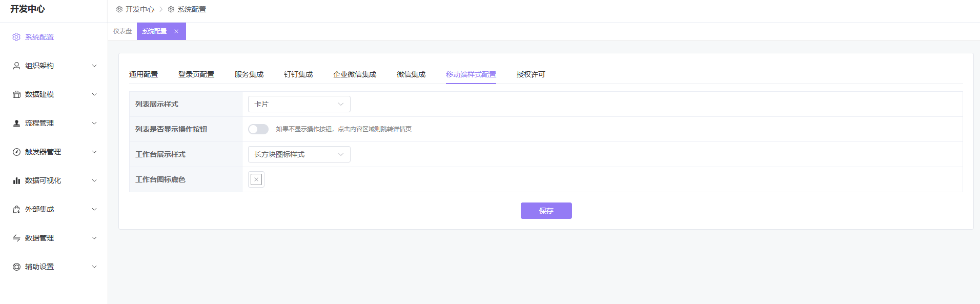
Task: Expand the 数据管理 sidebar menu chevron
Action: (x=94, y=238)
